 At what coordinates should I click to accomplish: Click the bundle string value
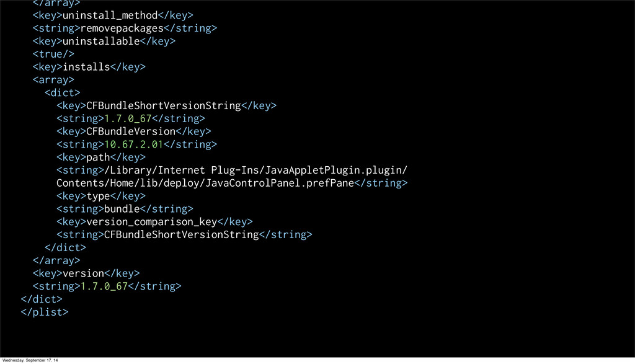(122, 209)
